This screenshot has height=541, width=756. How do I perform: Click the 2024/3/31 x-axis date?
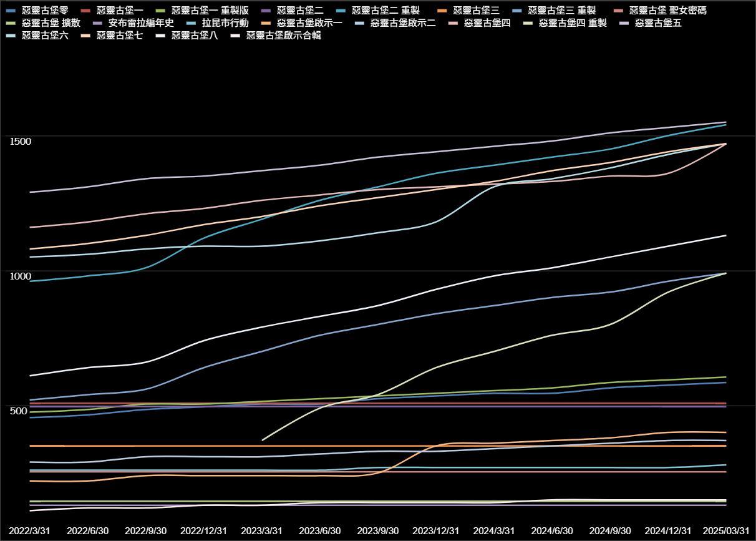(x=494, y=530)
